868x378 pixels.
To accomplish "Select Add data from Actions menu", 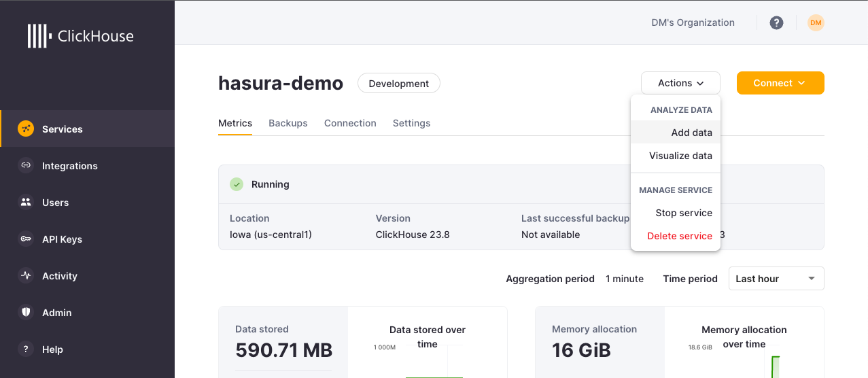I will [x=676, y=133].
